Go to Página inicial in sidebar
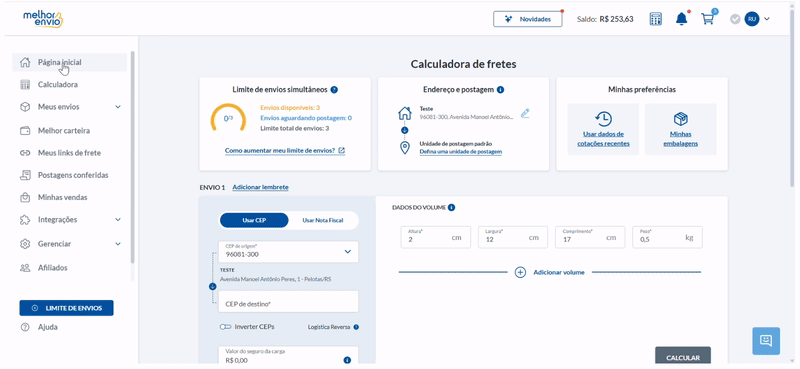This screenshot has width=800, height=369. point(69,62)
